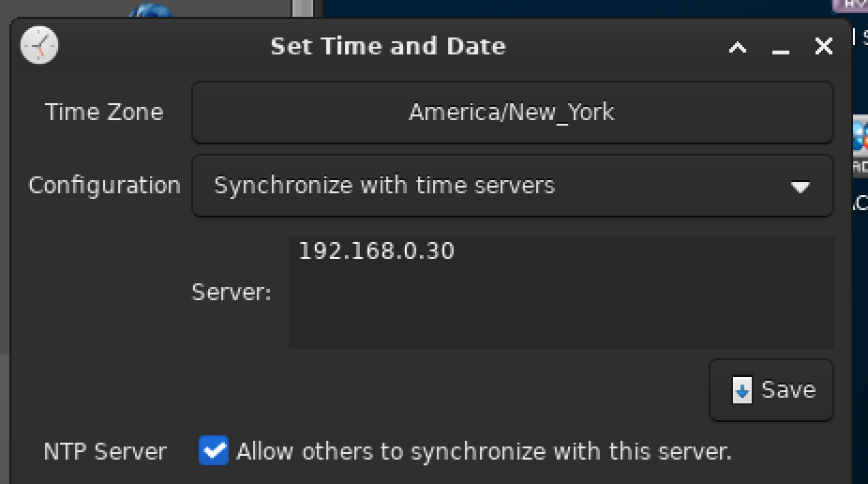Image resolution: width=868 pixels, height=484 pixels.
Task: Open the America/New_York time zone selector
Action: pos(512,113)
